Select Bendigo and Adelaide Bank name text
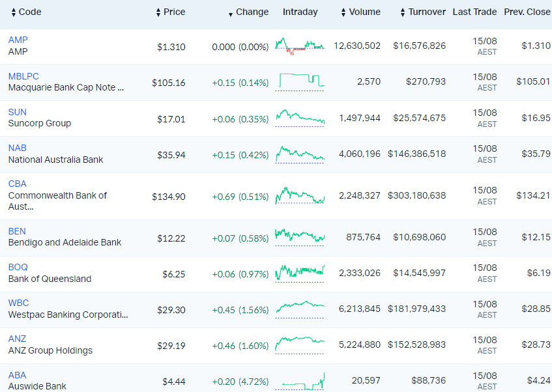Viewport: 552px width, 392px height. point(65,242)
